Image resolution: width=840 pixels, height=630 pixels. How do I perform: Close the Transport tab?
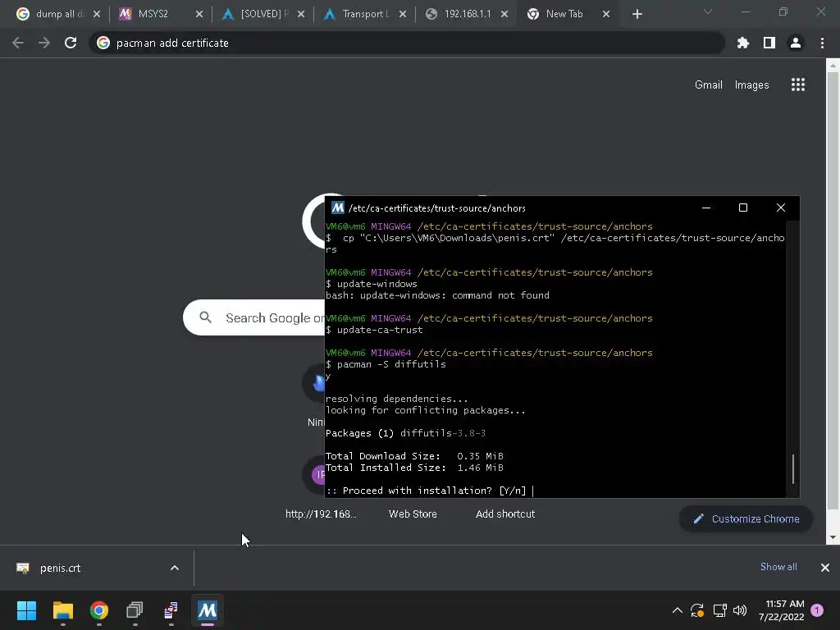coord(403,15)
